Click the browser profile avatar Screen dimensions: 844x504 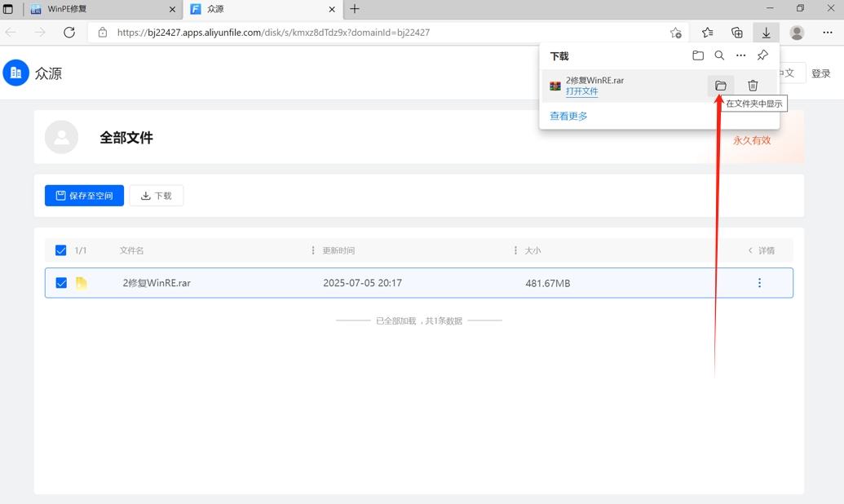(797, 33)
